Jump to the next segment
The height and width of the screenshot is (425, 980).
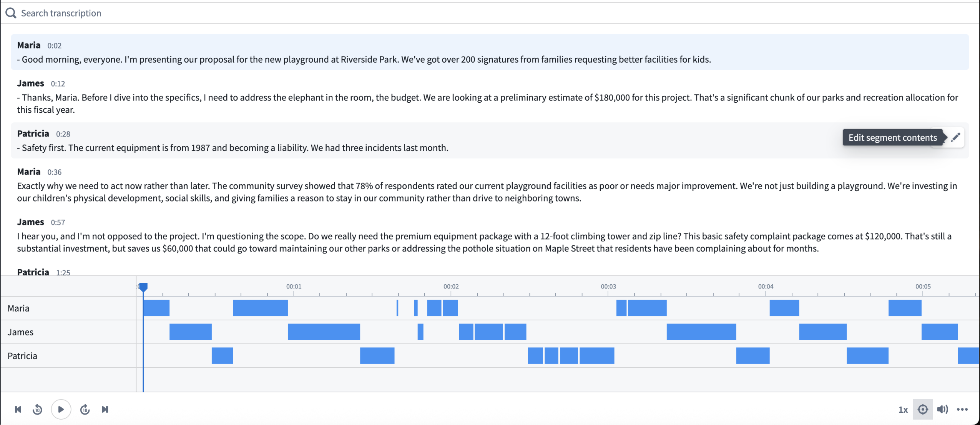coord(105,409)
